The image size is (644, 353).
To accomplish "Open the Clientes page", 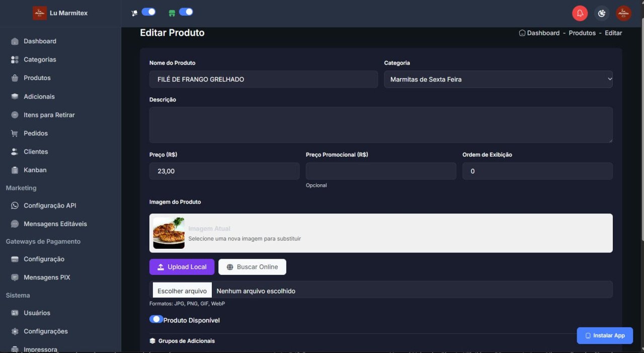I will point(36,152).
